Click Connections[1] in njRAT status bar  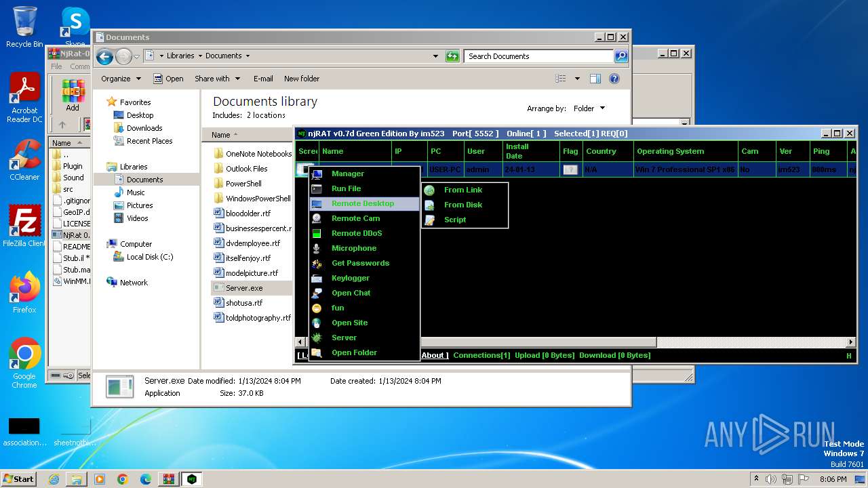[x=481, y=355]
